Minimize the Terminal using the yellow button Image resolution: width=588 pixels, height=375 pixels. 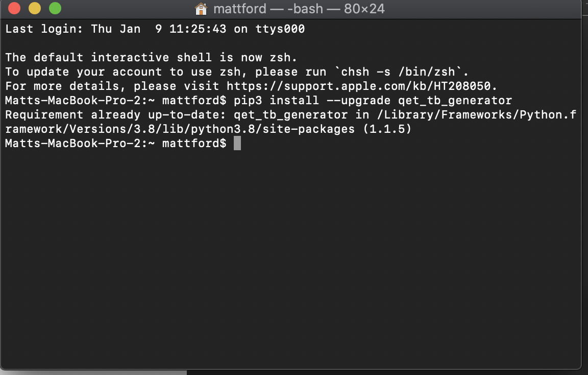pos(35,8)
